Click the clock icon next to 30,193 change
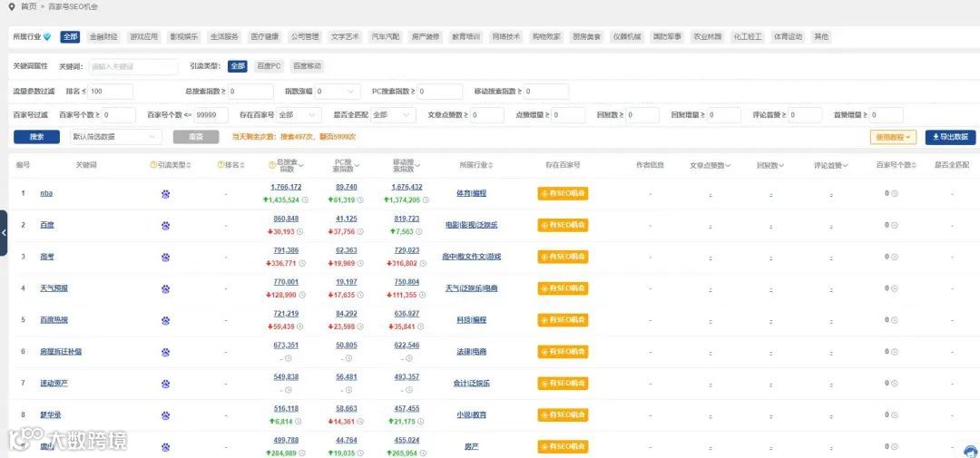The width and height of the screenshot is (980, 458). [x=299, y=232]
